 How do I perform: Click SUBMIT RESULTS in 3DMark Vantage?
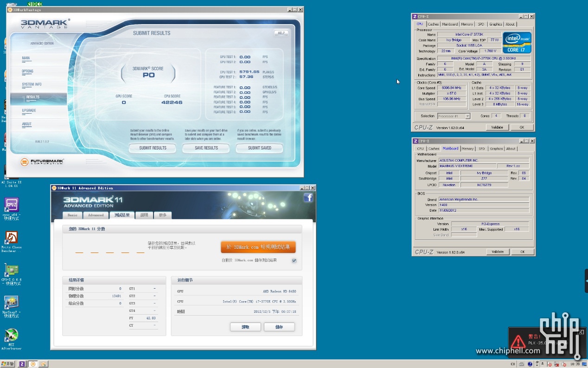click(153, 148)
